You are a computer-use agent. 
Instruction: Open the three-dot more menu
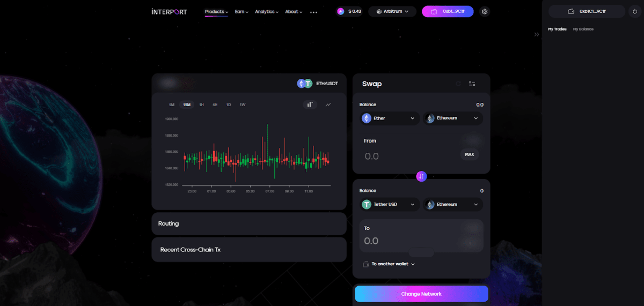pyautogui.click(x=313, y=12)
